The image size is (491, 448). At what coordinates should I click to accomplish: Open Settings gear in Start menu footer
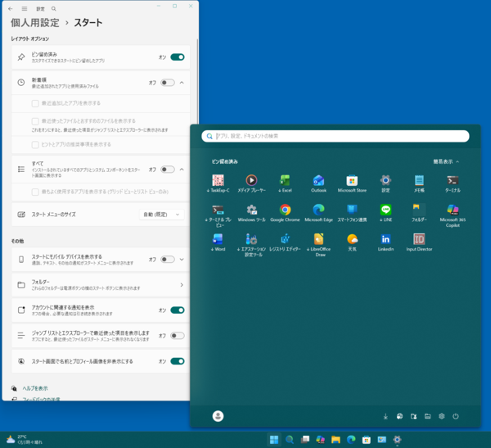pos(442,416)
